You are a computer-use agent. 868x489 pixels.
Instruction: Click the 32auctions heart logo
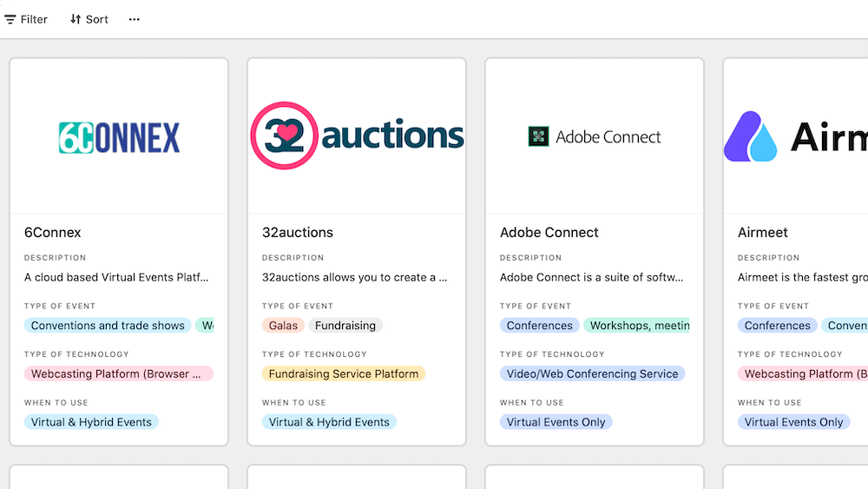280,135
